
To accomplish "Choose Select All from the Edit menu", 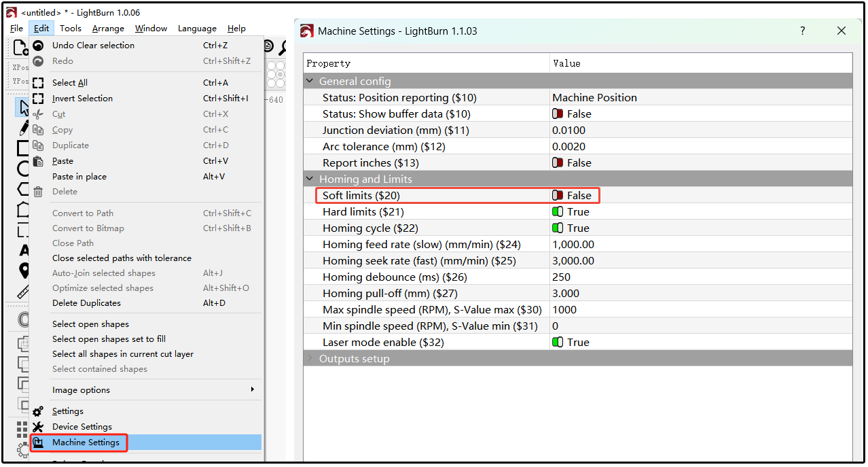I will point(145,83).
